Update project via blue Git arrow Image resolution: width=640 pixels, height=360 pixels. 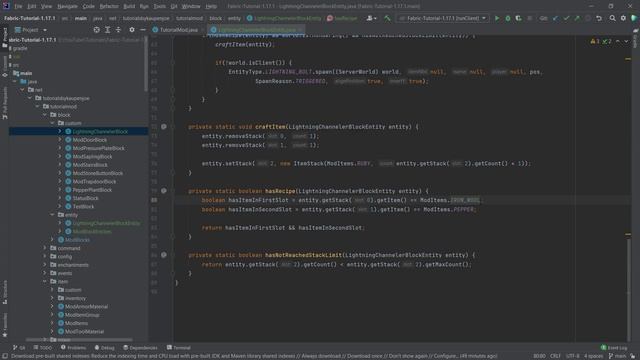point(555,18)
